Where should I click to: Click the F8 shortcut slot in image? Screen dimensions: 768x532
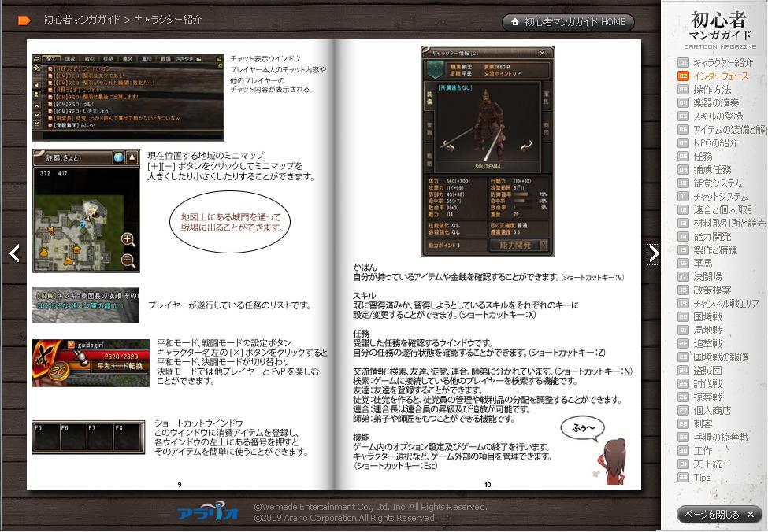pyautogui.click(x=127, y=437)
